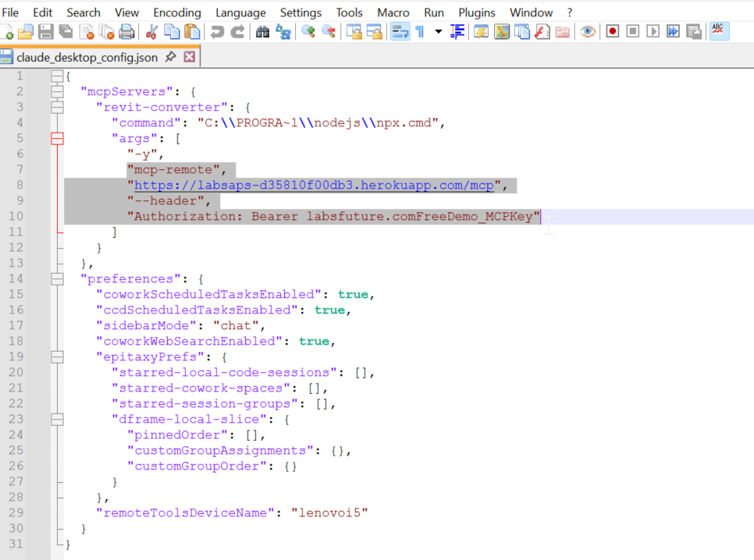Play back the recorded macro
754x560 pixels.
point(653,32)
